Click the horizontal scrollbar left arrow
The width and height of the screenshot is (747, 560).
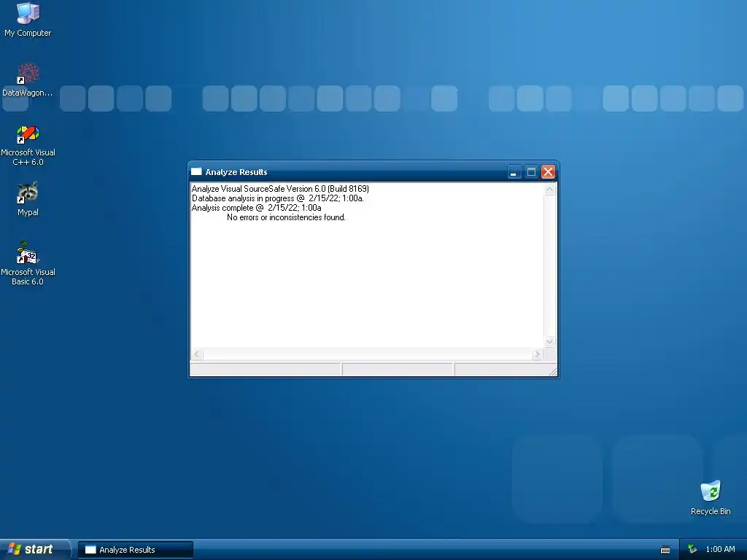pos(197,354)
